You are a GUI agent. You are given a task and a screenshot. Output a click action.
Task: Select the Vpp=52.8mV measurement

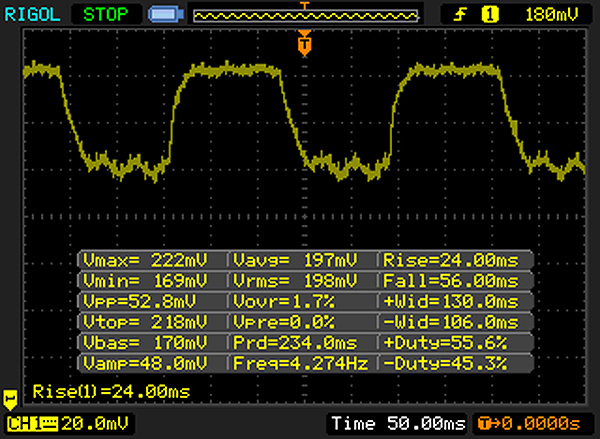(x=140, y=302)
